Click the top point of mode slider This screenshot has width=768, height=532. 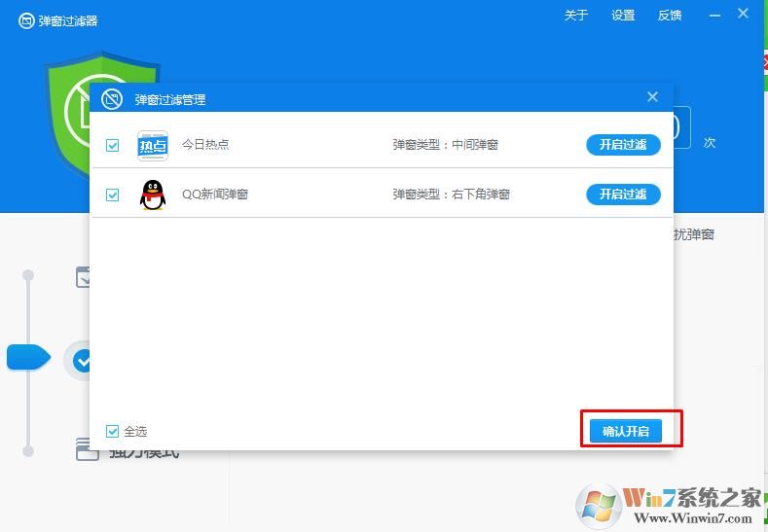28,275
